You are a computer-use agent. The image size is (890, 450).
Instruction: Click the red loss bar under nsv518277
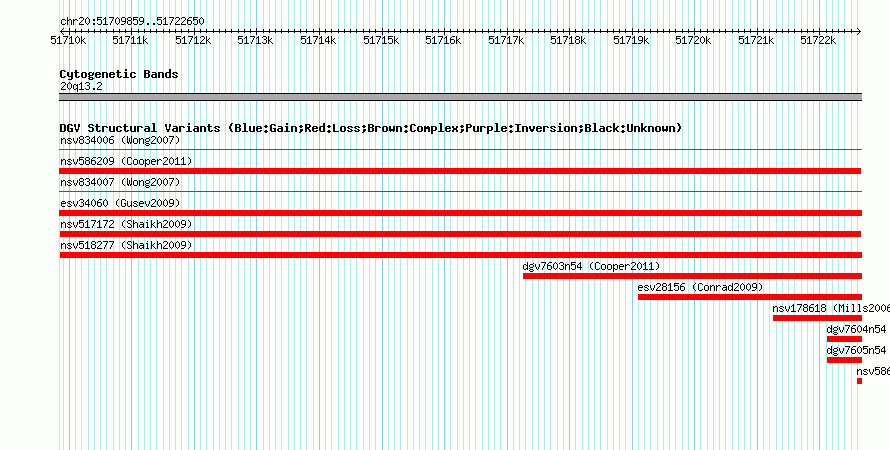click(460, 255)
